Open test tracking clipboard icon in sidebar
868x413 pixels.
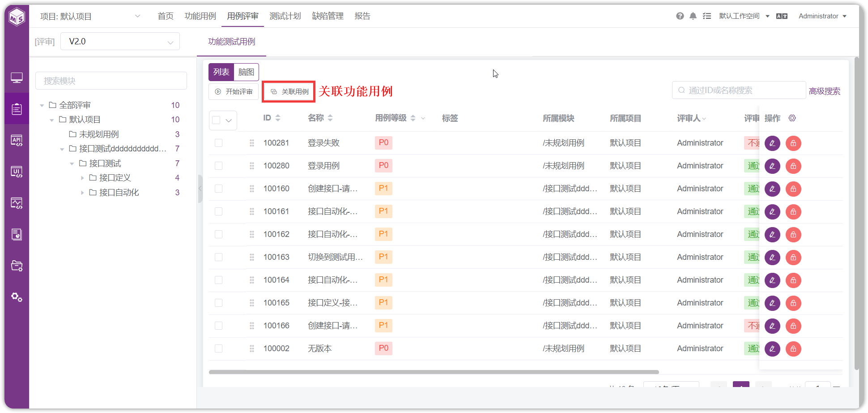click(17, 109)
